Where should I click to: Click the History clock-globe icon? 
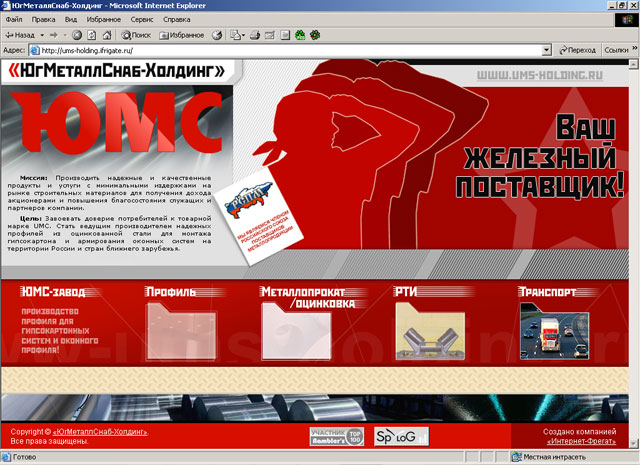217,35
